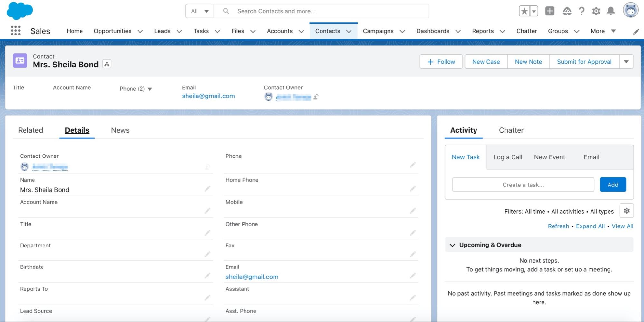Click the Expand All link
The height and width of the screenshot is (322, 644).
[590, 226]
